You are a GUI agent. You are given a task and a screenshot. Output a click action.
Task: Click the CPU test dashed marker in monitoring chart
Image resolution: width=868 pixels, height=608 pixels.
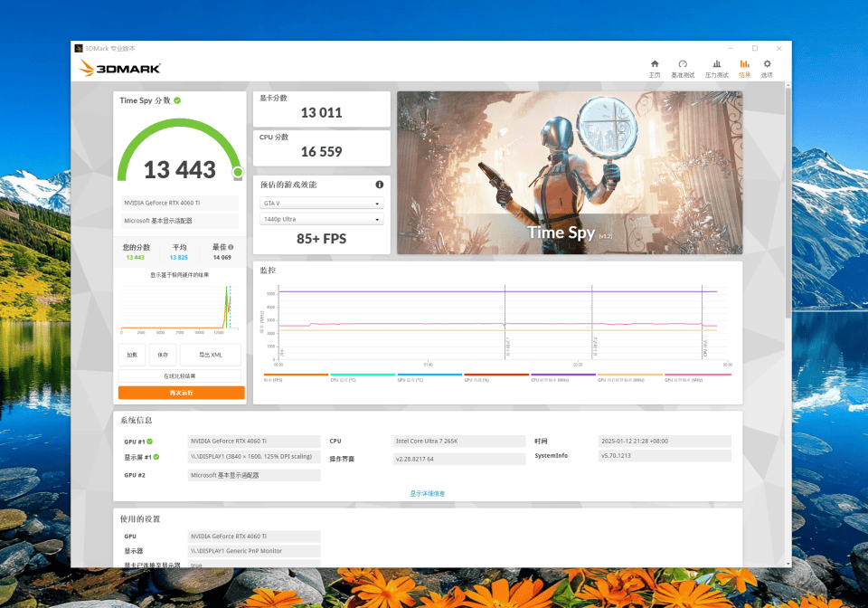click(x=702, y=322)
